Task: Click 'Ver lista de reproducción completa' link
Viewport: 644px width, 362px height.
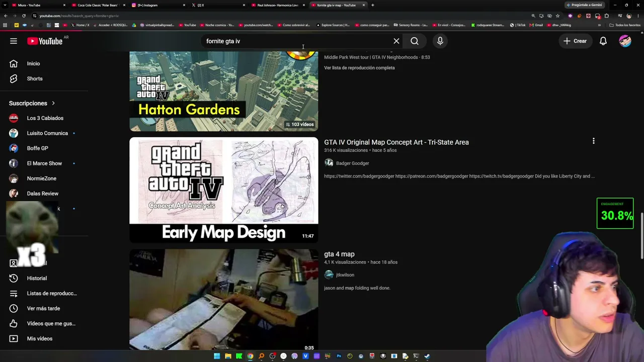Action: point(359,68)
